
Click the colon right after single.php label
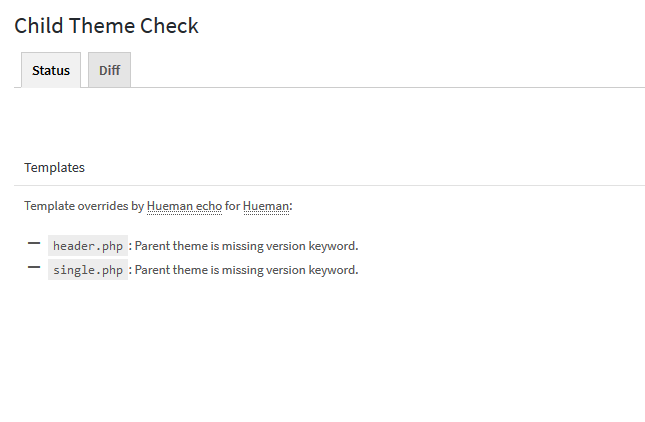point(130,270)
